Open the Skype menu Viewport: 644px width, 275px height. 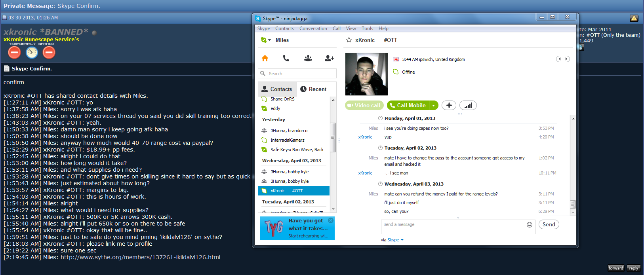point(263,28)
